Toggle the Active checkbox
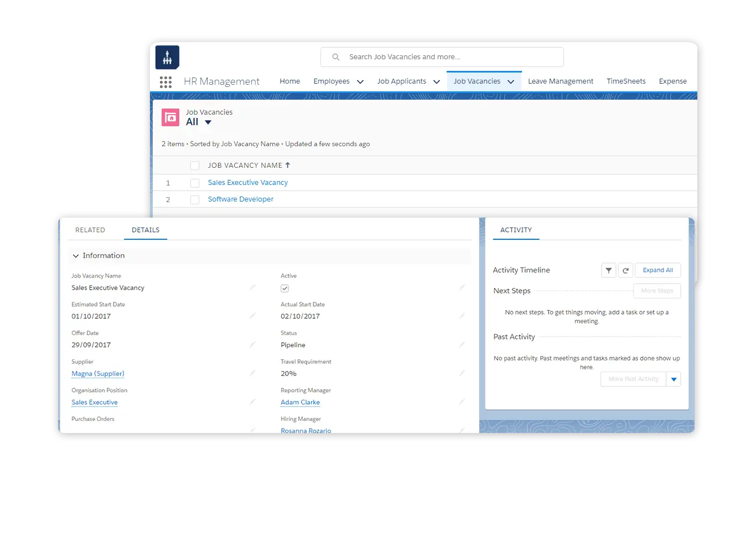The height and width of the screenshot is (536, 756). coord(284,288)
